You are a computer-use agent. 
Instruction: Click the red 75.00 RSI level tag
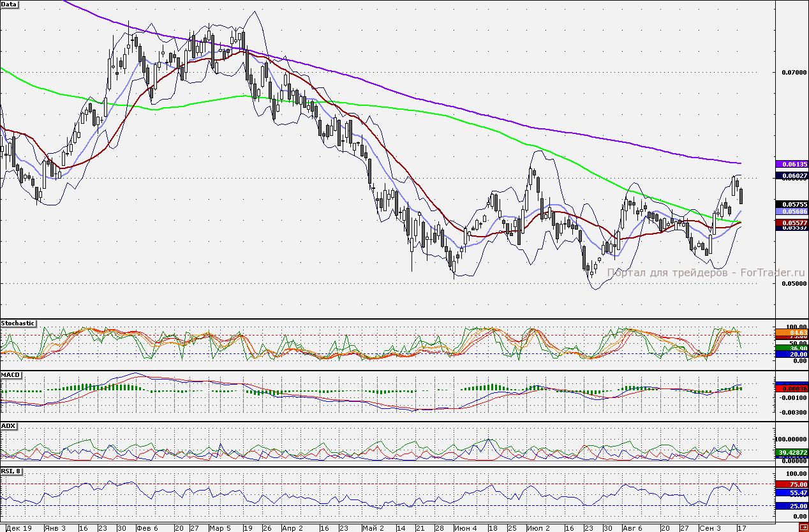click(791, 484)
